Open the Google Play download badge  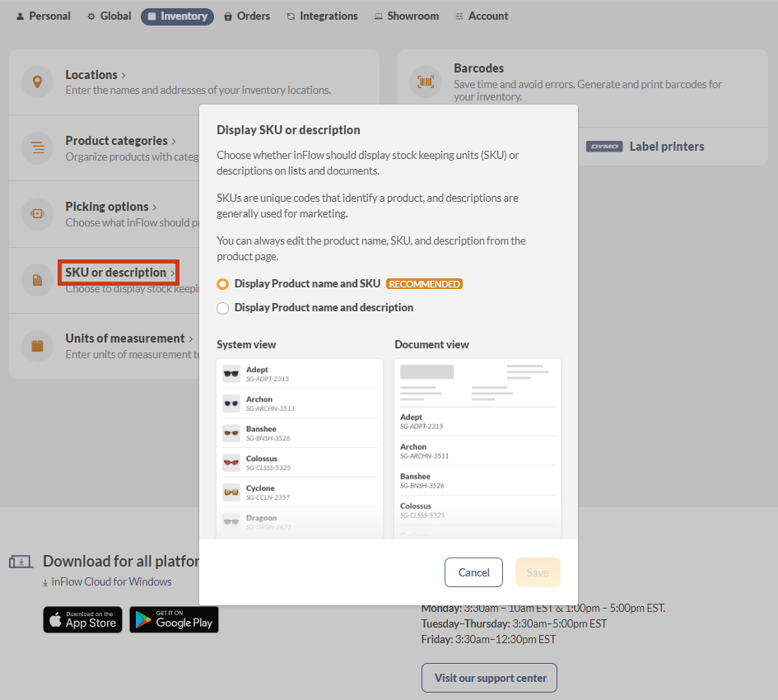175,619
